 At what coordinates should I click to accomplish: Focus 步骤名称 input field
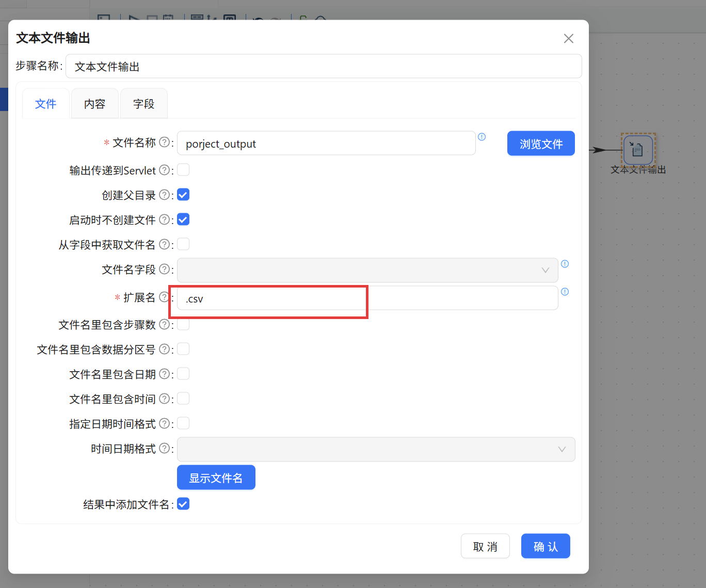(x=324, y=67)
